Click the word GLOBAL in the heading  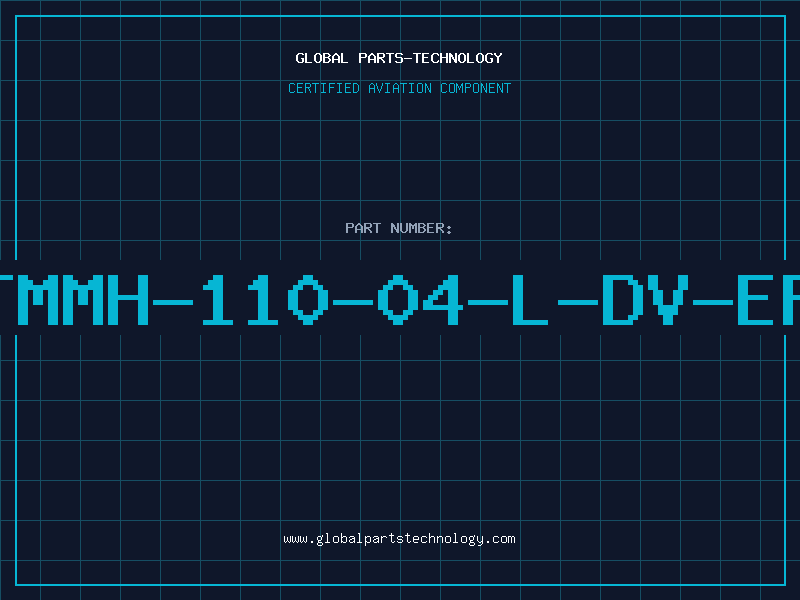click(x=321, y=58)
